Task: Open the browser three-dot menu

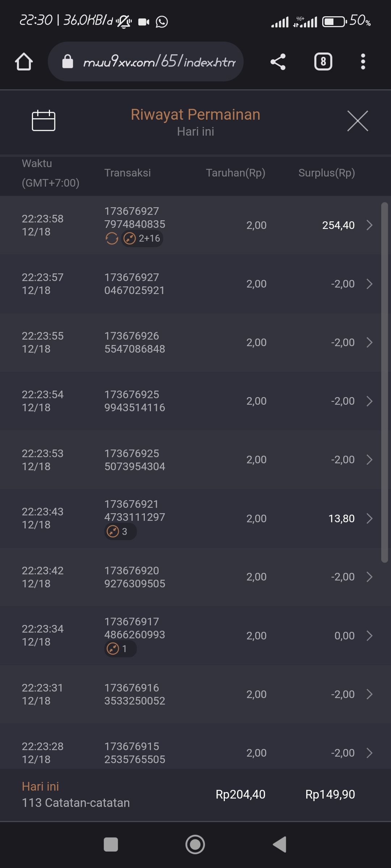Action: point(363,61)
